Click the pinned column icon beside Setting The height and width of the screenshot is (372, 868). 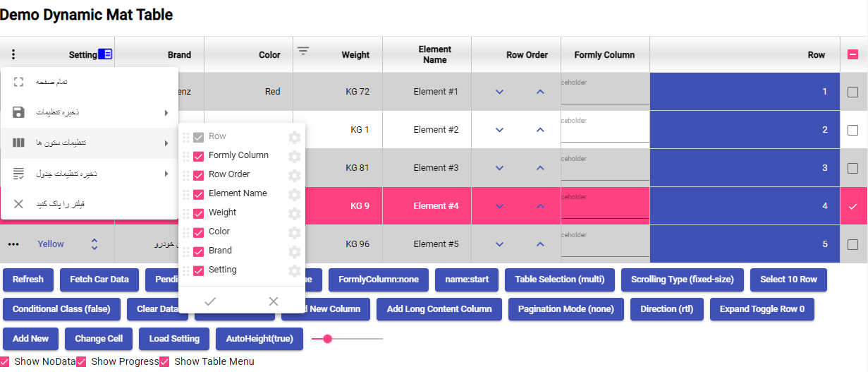tap(105, 54)
